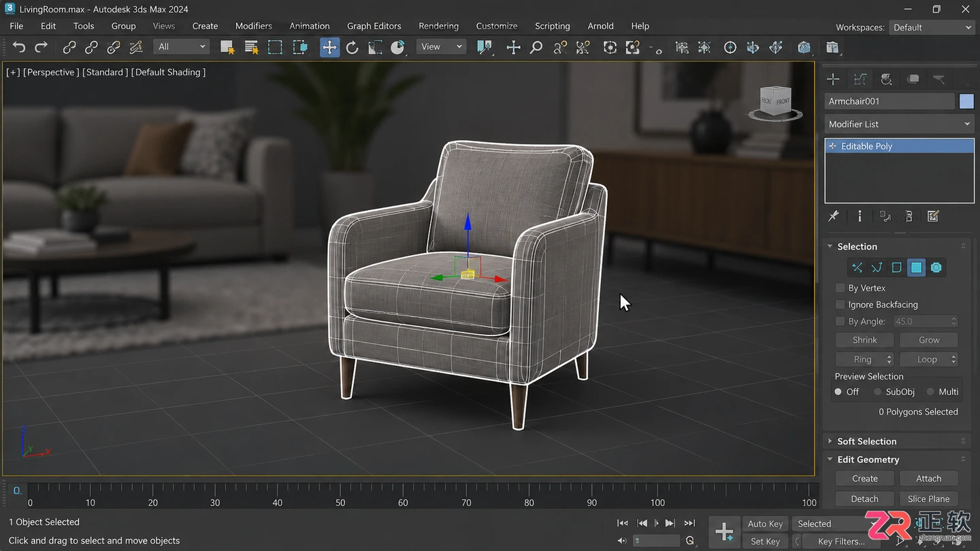This screenshot has height=551, width=980.
Task: Toggle Set Key animation mode
Action: [765, 541]
